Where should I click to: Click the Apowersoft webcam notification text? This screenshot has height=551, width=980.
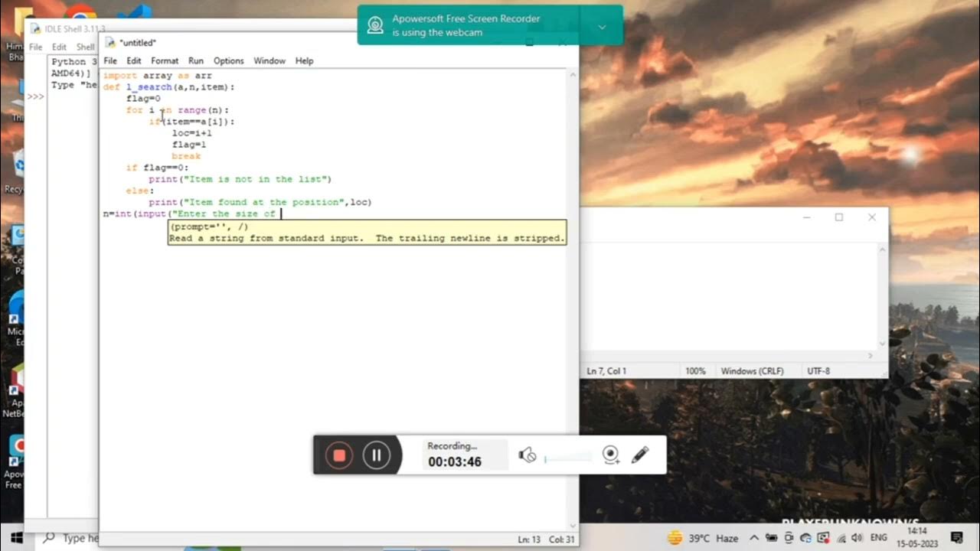tap(466, 25)
